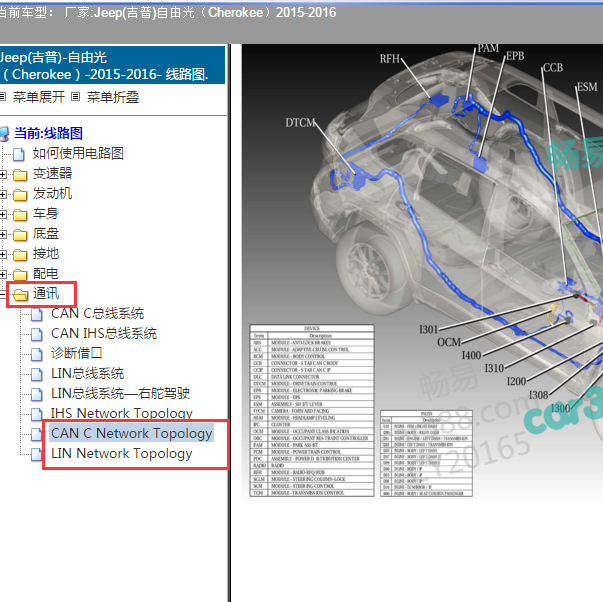
Task: Click the 发动机 folder icon
Action: click(20, 195)
